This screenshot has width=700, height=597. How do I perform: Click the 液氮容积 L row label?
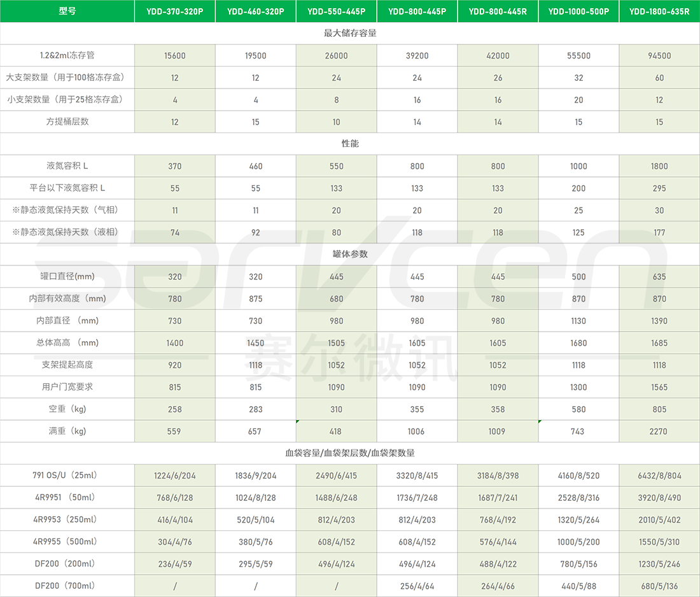click(67, 165)
